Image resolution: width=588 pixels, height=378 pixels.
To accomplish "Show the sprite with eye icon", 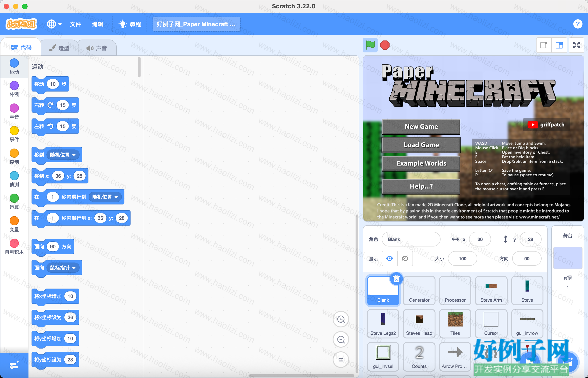I will (389, 258).
